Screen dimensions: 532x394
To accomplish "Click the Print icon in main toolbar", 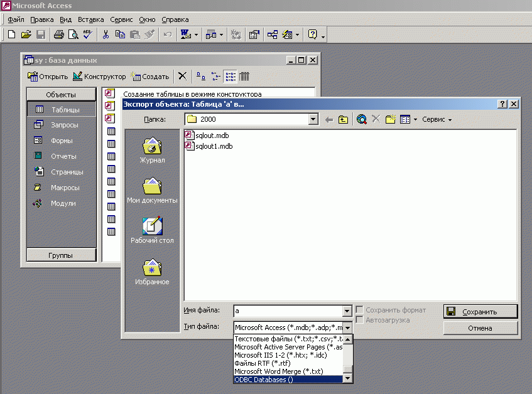I will [x=58, y=35].
